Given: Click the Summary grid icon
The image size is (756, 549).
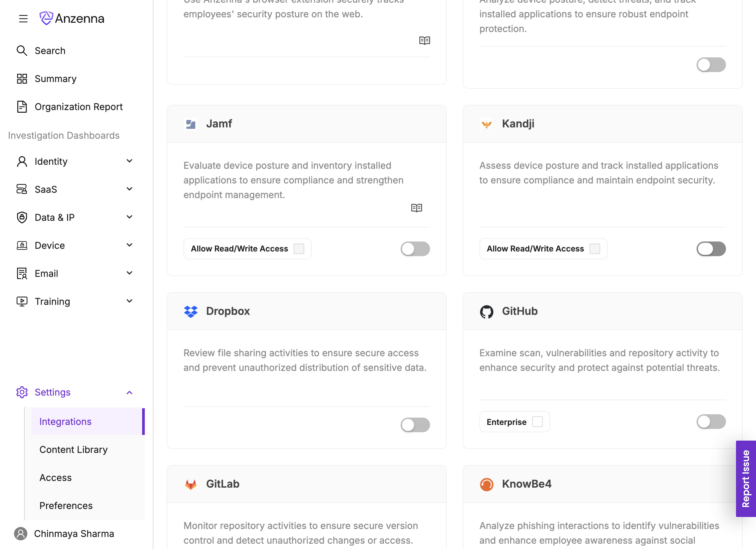Looking at the screenshot, I should tap(22, 79).
